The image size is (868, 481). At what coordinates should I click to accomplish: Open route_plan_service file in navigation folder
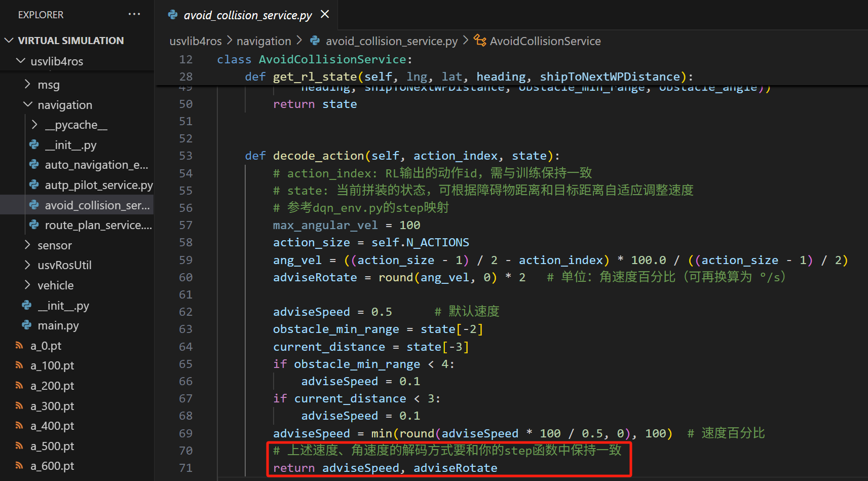[98, 225]
